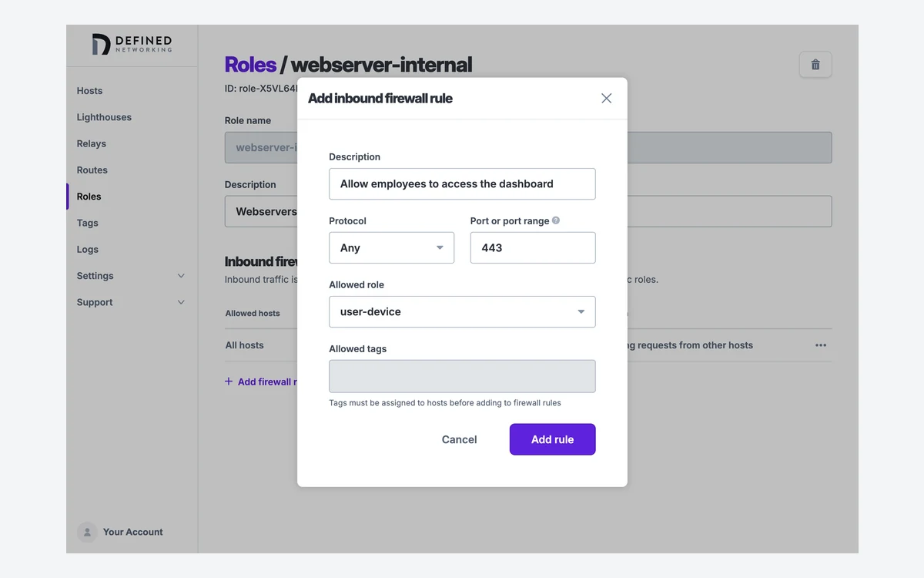Click the port field containing 443
The height and width of the screenshot is (578, 924).
tap(533, 248)
